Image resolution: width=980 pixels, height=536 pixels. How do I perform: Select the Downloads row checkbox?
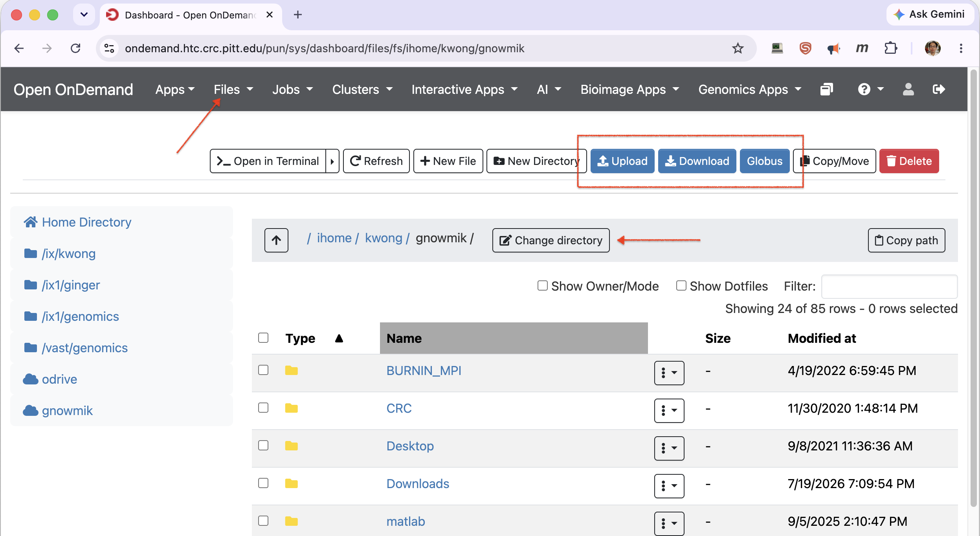click(x=263, y=483)
